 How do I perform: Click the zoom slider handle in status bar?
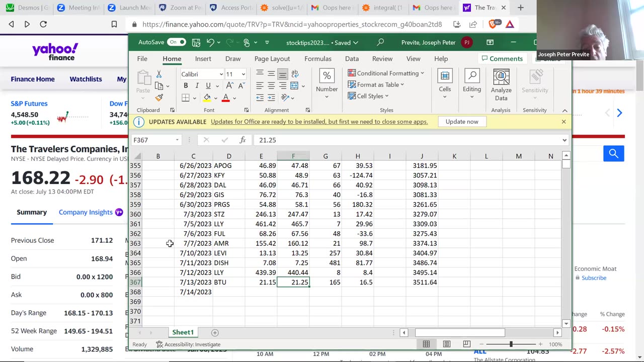click(511, 344)
